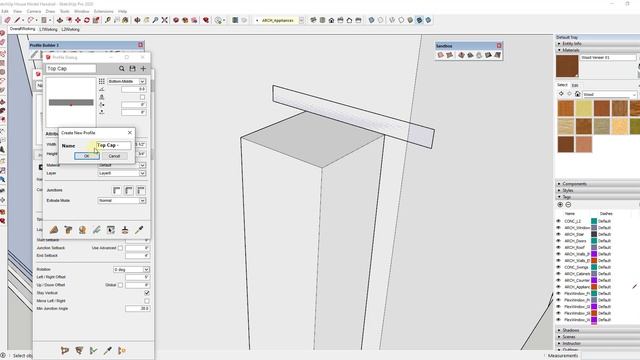Screen dimensions: 640x360
Task: Open the Wood materials library dropdown
Action: pyautogui.click(x=610, y=94)
